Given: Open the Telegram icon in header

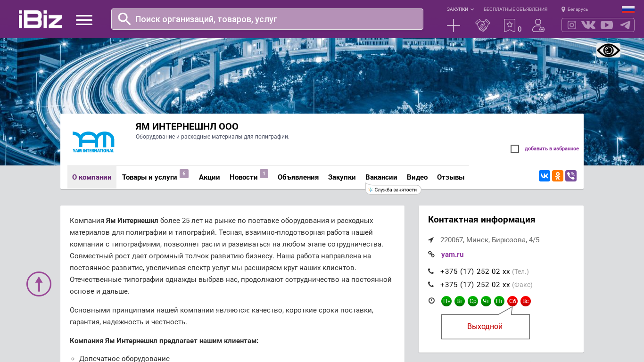Looking at the screenshot, I should (625, 25).
